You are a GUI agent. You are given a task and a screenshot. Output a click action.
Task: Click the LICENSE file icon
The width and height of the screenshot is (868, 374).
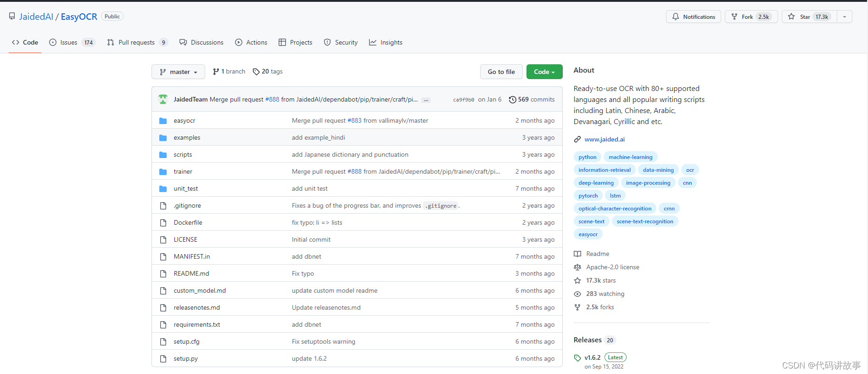[x=163, y=240]
